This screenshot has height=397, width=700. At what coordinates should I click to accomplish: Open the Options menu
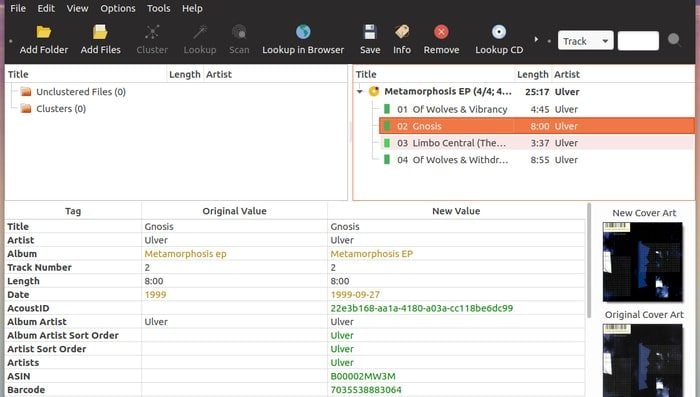coord(118,8)
